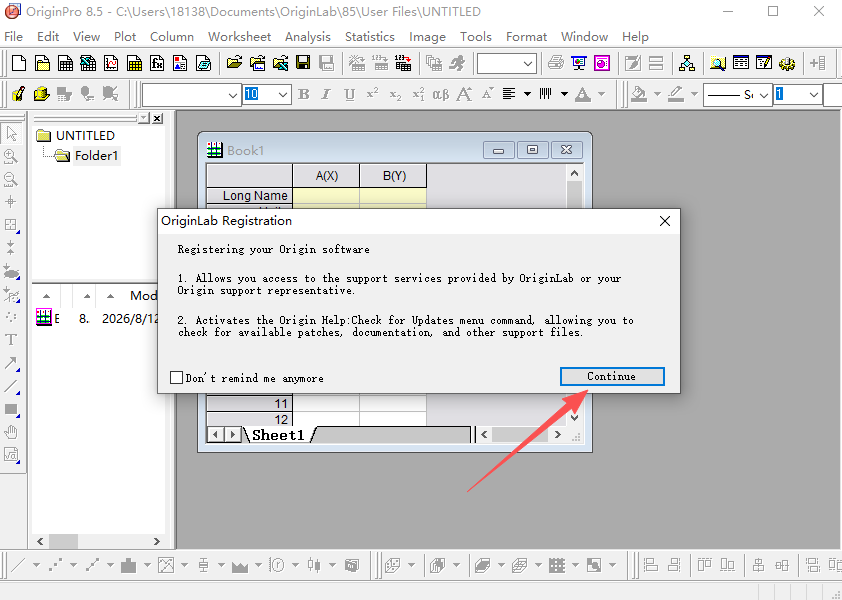Select the Arrow drawing tool

click(11, 363)
